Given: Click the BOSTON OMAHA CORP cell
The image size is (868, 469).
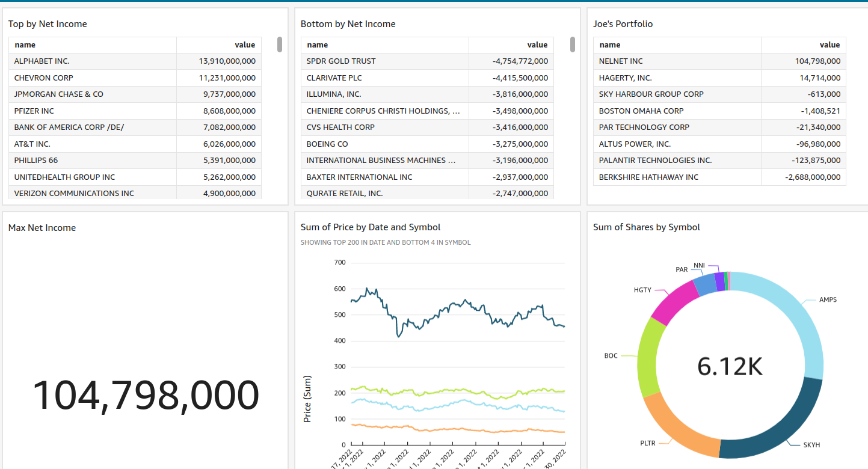Looking at the screenshot, I should pyautogui.click(x=677, y=111).
